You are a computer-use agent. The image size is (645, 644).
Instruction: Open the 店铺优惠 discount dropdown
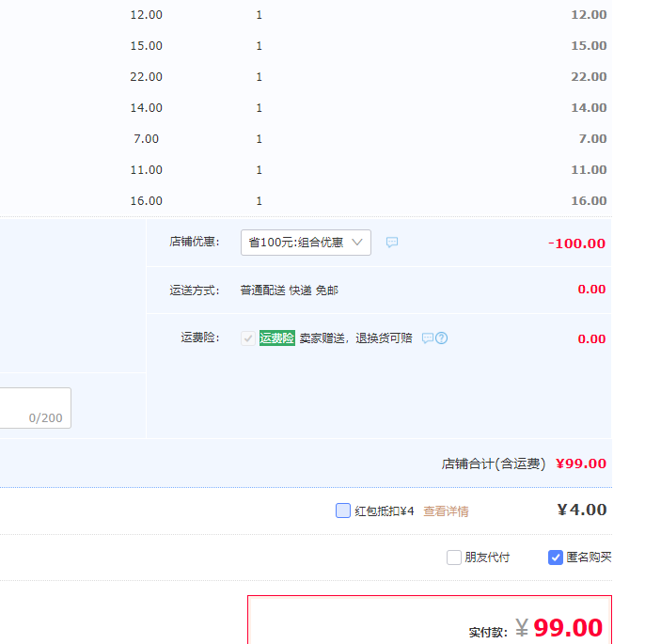coord(306,243)
